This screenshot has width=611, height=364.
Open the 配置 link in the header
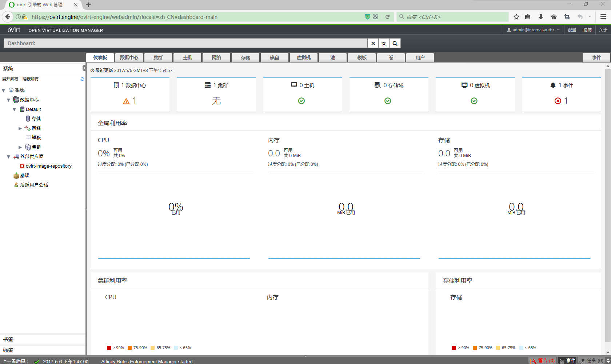(572, 30)
